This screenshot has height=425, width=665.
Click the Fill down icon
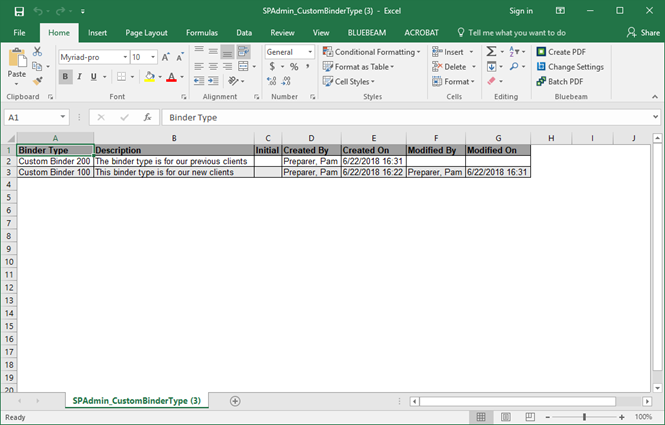[491, 67]
